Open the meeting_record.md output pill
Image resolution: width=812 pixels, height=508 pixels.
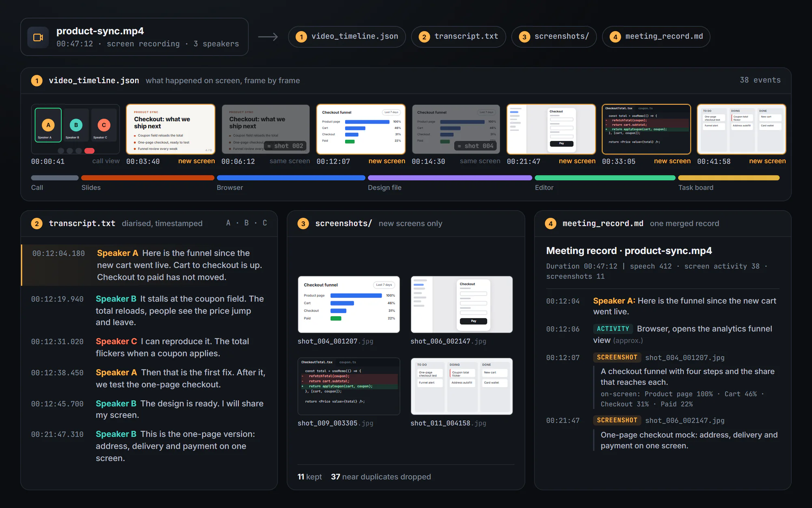[656, 37]
